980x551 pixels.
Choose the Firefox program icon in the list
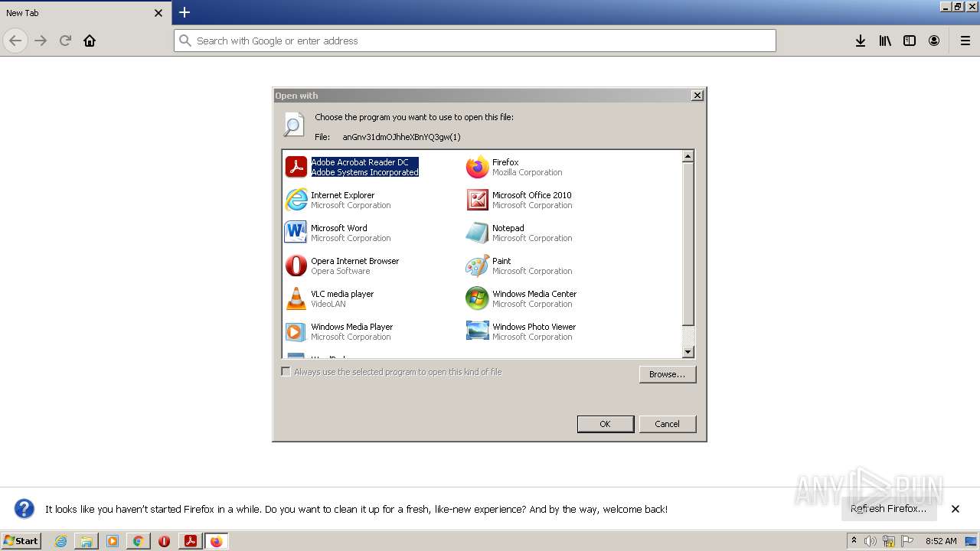[x=477, y=167]
